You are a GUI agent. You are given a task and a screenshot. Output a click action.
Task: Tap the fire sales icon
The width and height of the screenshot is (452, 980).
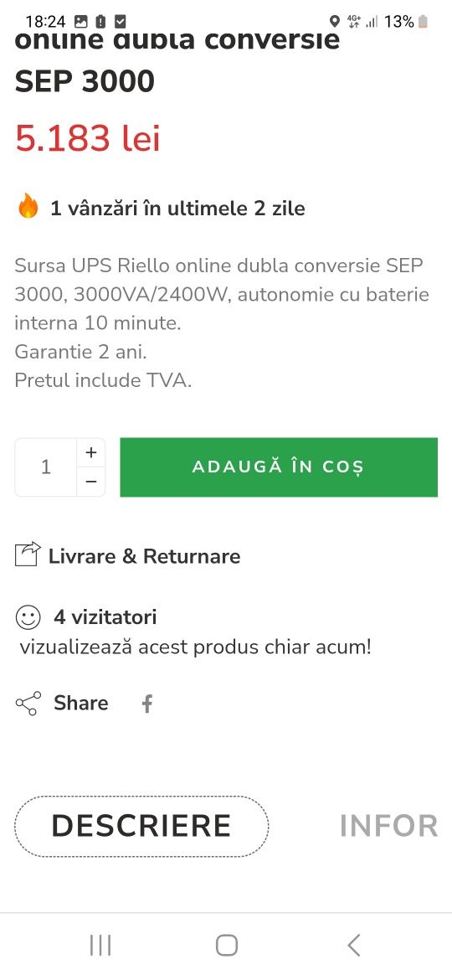(28, 205)
